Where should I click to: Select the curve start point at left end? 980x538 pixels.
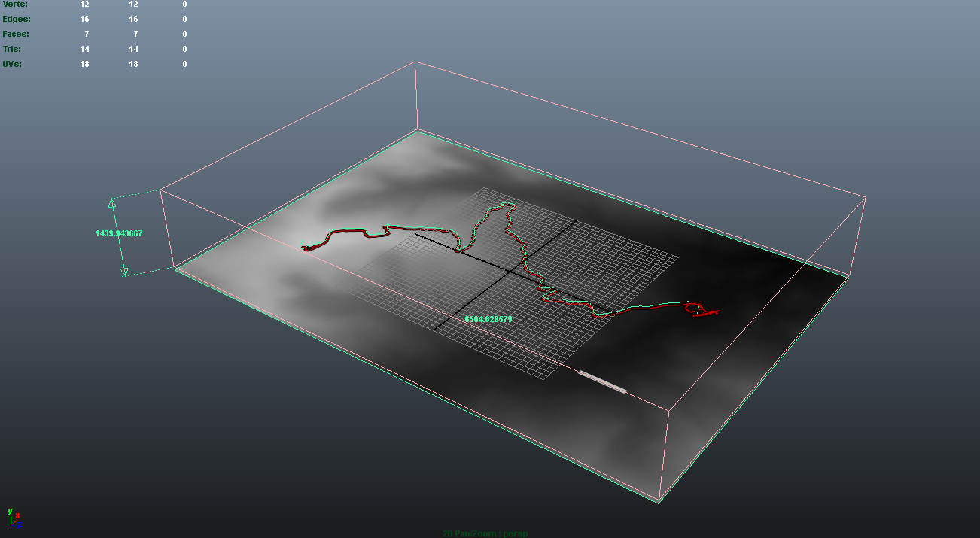tap(306, 248)
